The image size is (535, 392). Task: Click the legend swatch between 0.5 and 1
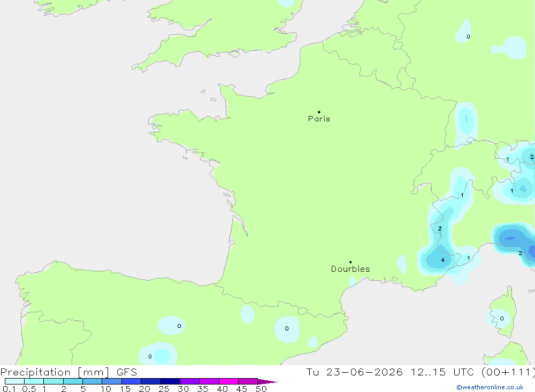click(x=34, y=381)
